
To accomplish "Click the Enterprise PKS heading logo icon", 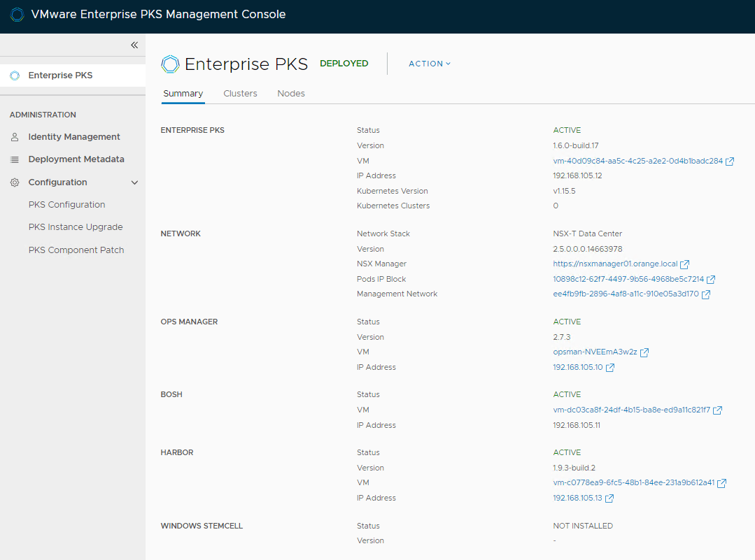I will tap(170, 64).
